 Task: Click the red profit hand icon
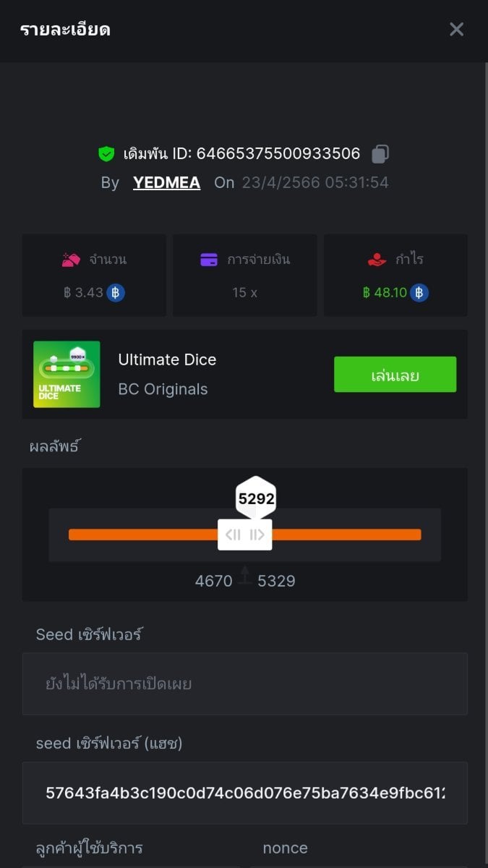(x=377, y=260)
